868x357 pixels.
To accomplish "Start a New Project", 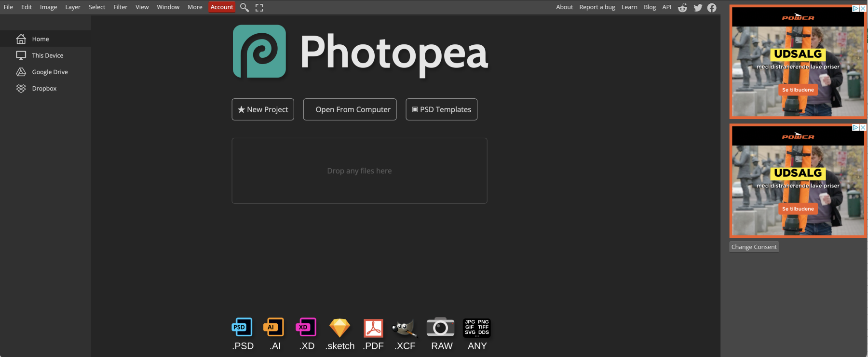I will click(263, 109).
